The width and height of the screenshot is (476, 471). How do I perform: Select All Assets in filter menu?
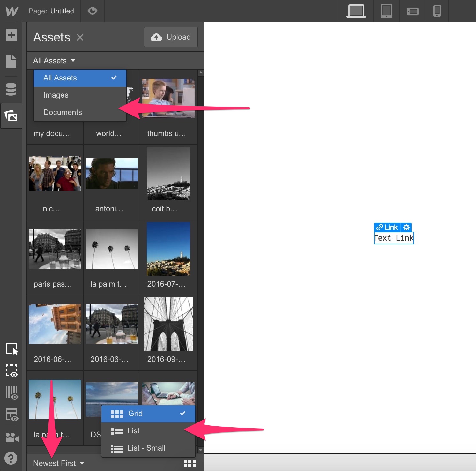(80, 78)
